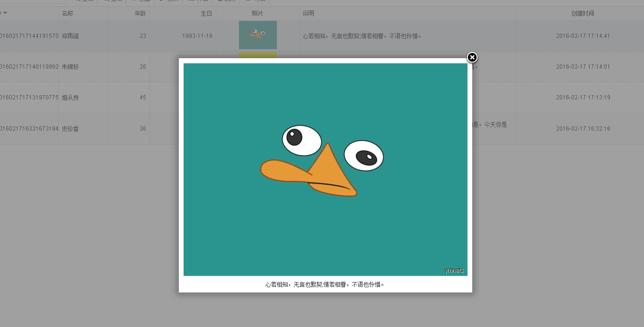Sort by the 创建时间 column header
This screenshot has height=327, width=644.
(582, 13)
